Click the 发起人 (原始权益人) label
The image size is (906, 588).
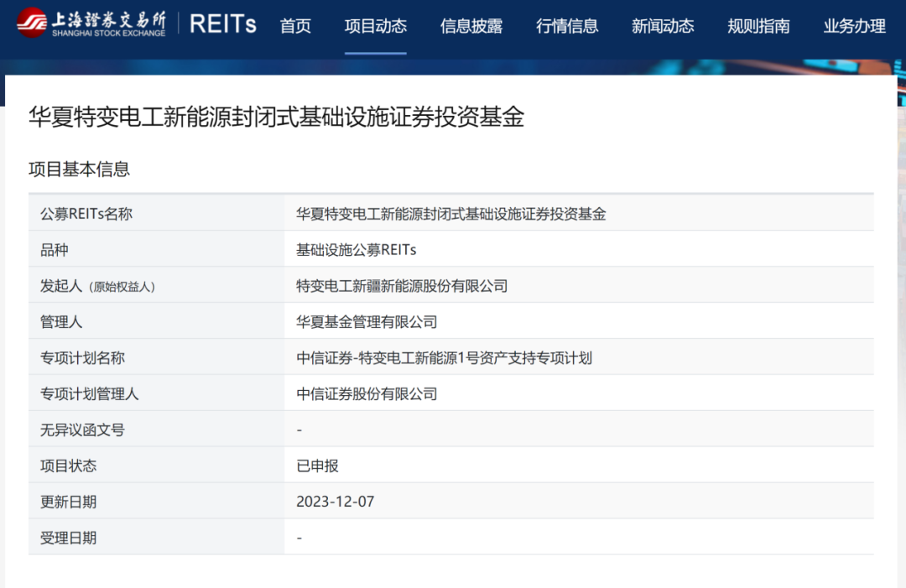click(x=97, y=286)
